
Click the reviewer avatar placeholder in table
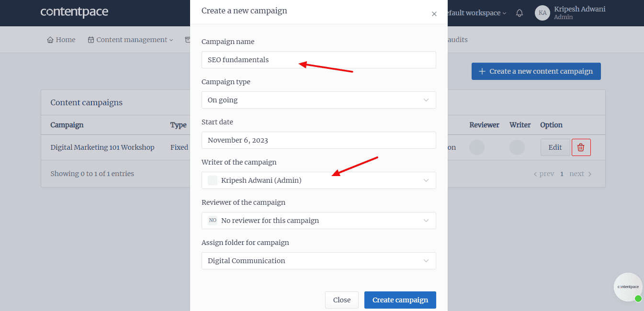click(477, 147)
